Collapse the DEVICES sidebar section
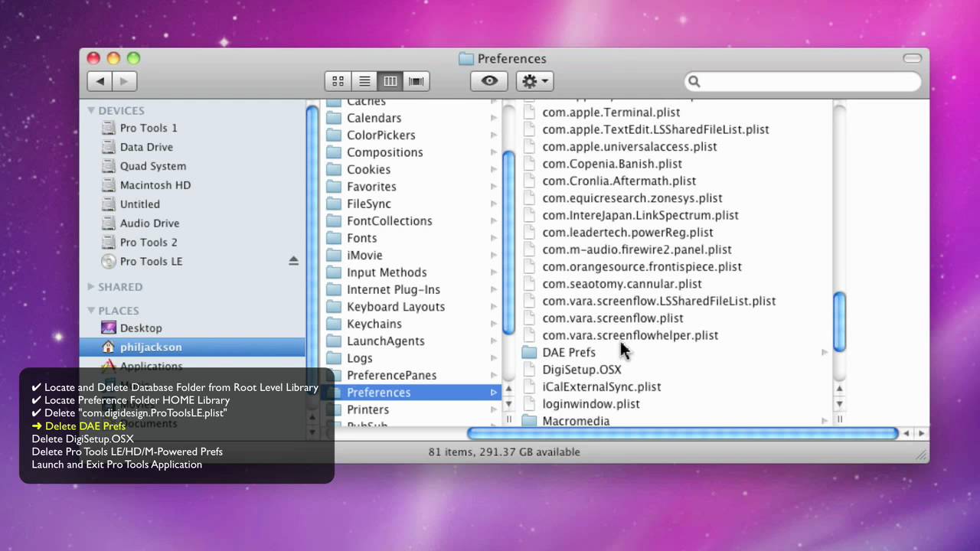980x551 pixels. click(x=91, y=110)
